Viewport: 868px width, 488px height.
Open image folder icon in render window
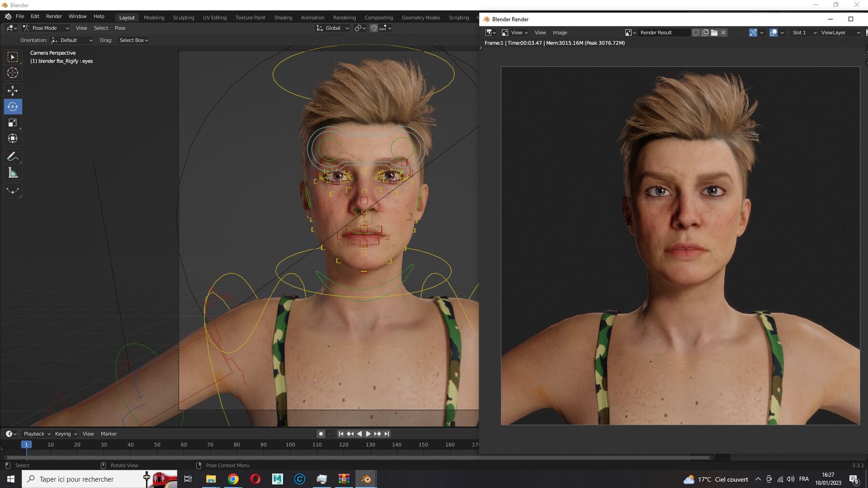coord(714,32)
